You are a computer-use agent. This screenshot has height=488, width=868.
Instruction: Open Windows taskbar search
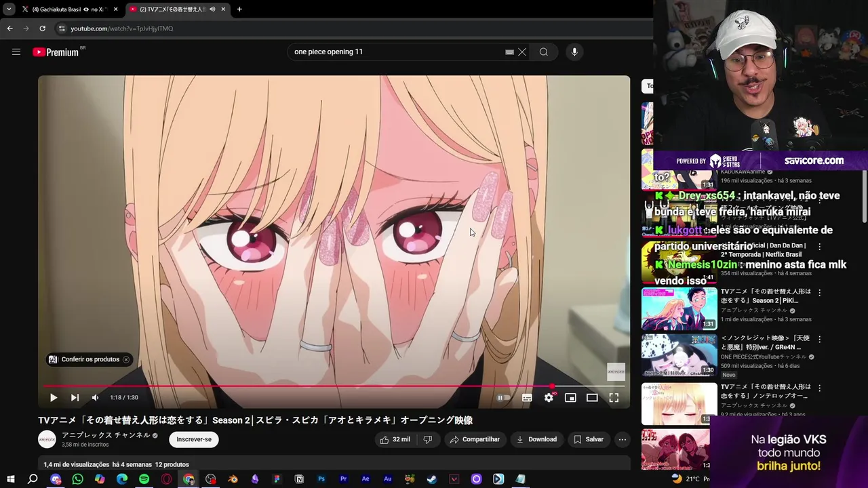(x=33, y=479)
